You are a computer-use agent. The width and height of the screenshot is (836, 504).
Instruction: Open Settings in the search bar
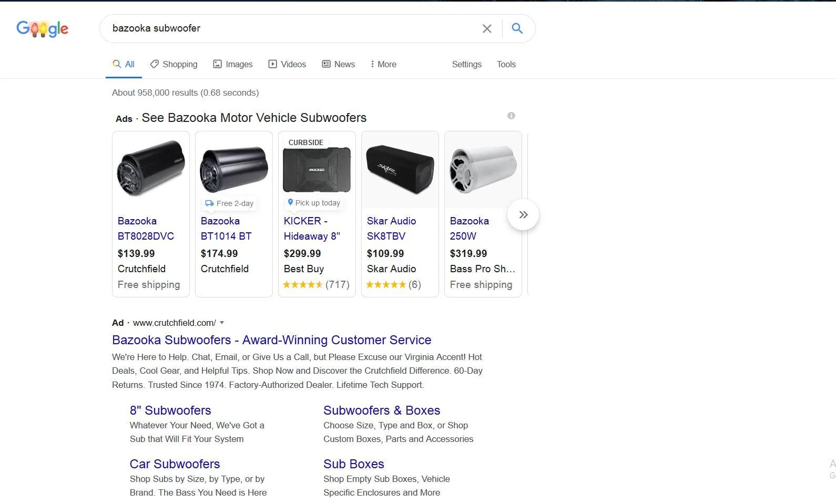467,64
